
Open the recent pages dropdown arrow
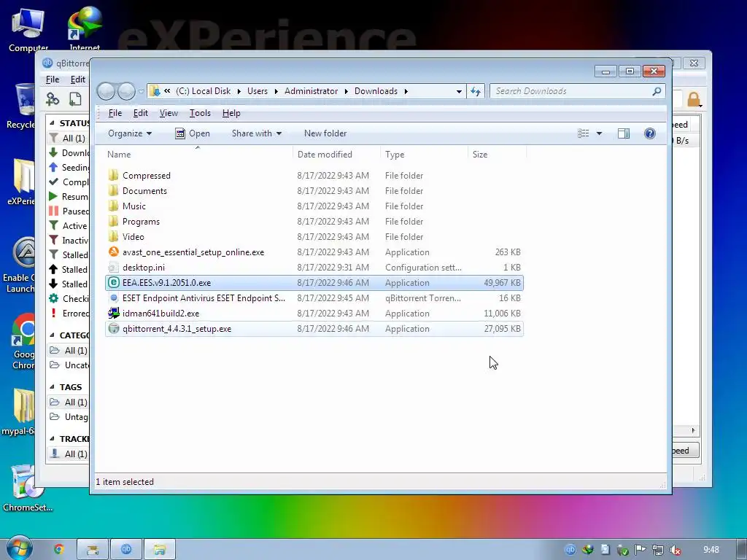tap(141, 91)
